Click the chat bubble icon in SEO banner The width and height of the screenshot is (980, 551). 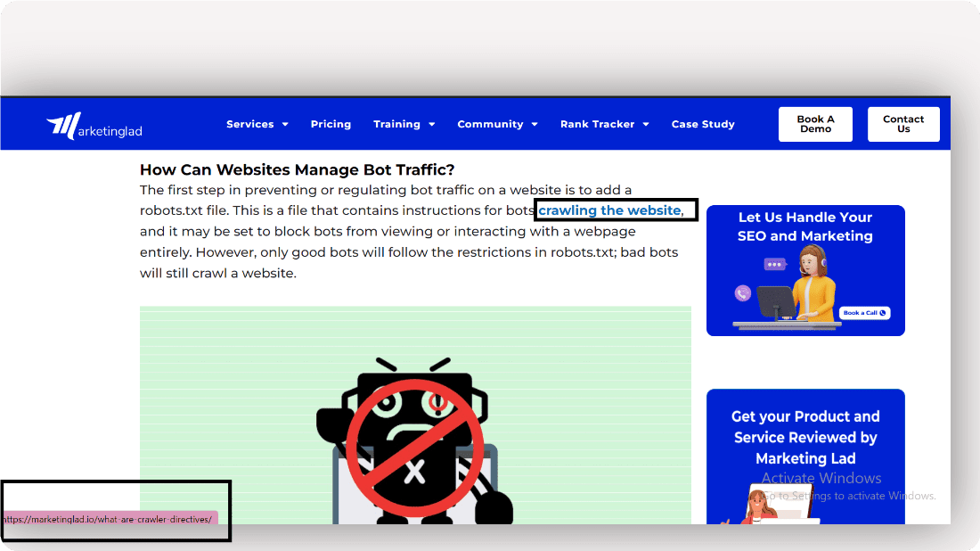point(774,265)
